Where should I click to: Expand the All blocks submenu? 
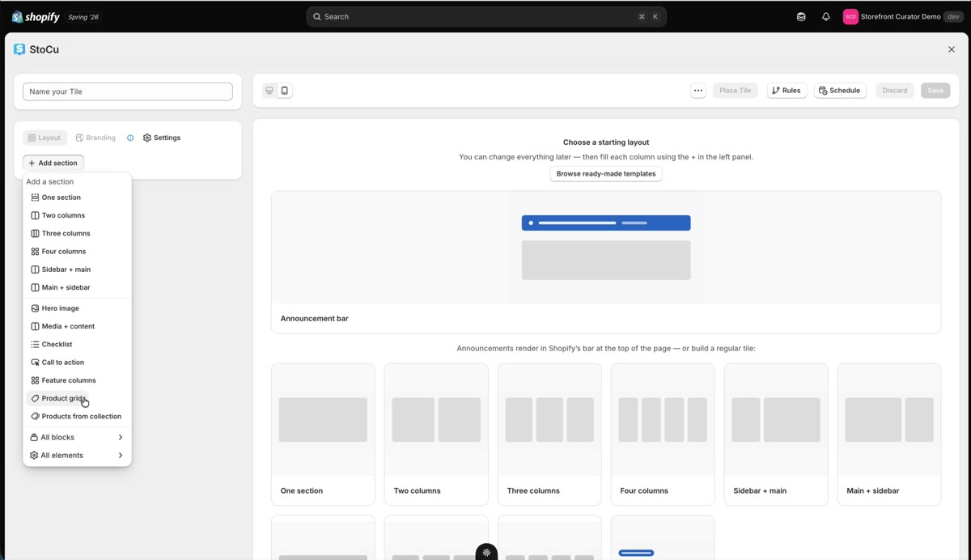[x=77, y=437]
